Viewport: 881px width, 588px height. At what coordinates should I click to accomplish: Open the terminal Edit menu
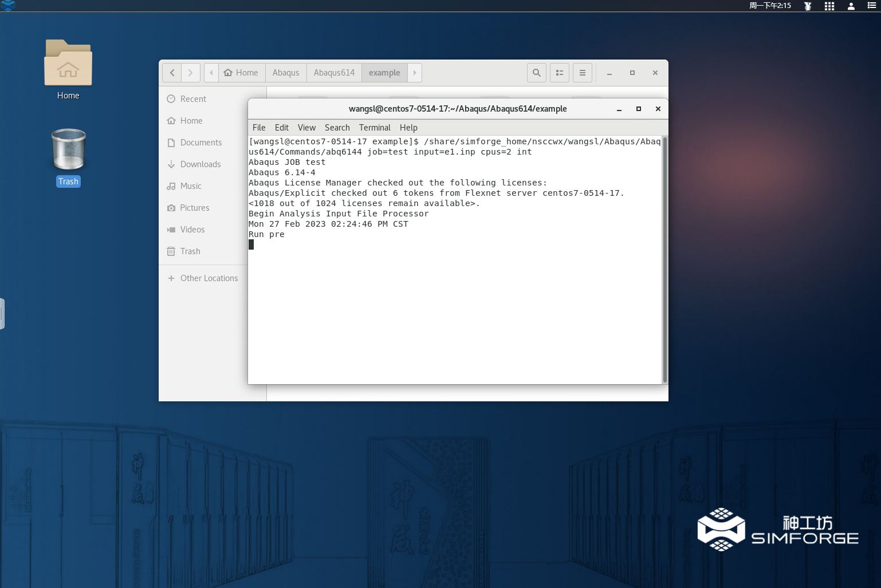click(x=282, y=128)
